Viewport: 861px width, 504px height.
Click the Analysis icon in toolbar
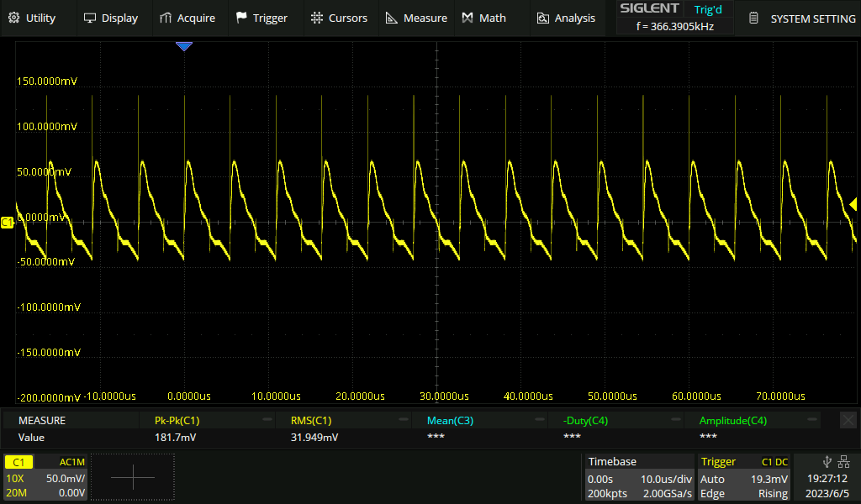(x=543, y=18)
